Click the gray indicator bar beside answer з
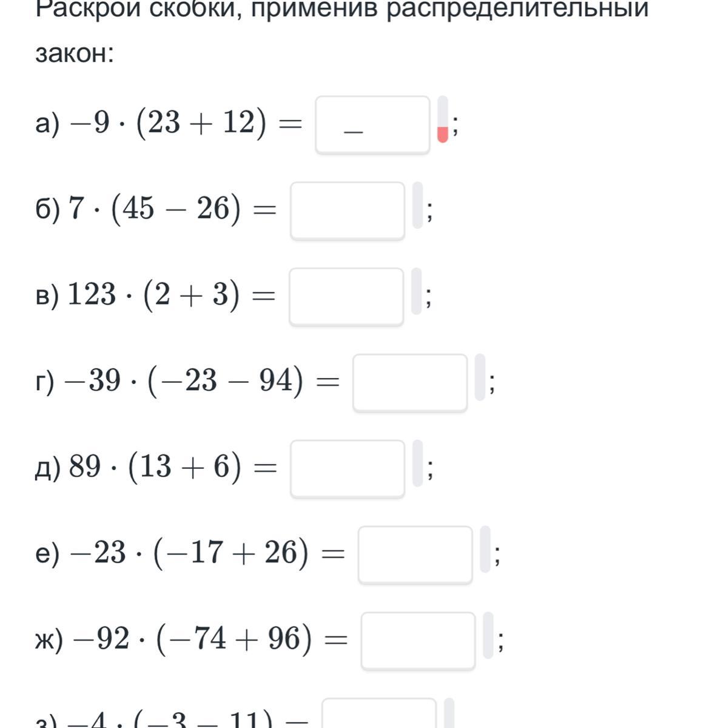The width and height of the screenshot is (726, 728). pos(449,713)
